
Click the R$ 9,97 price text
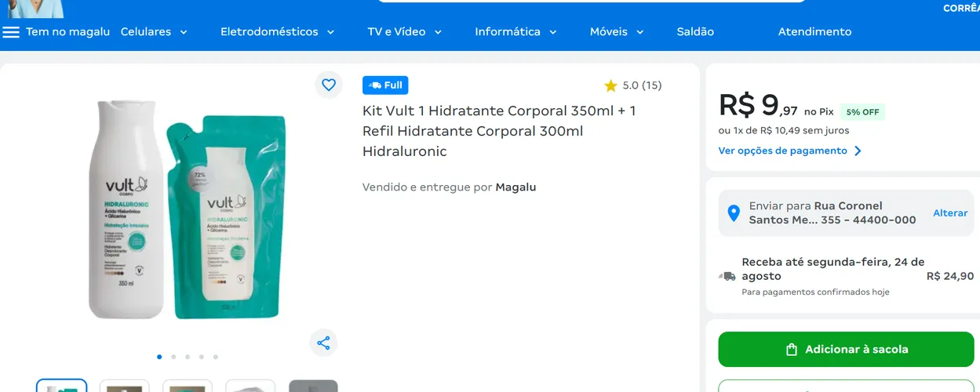(758, 105)
